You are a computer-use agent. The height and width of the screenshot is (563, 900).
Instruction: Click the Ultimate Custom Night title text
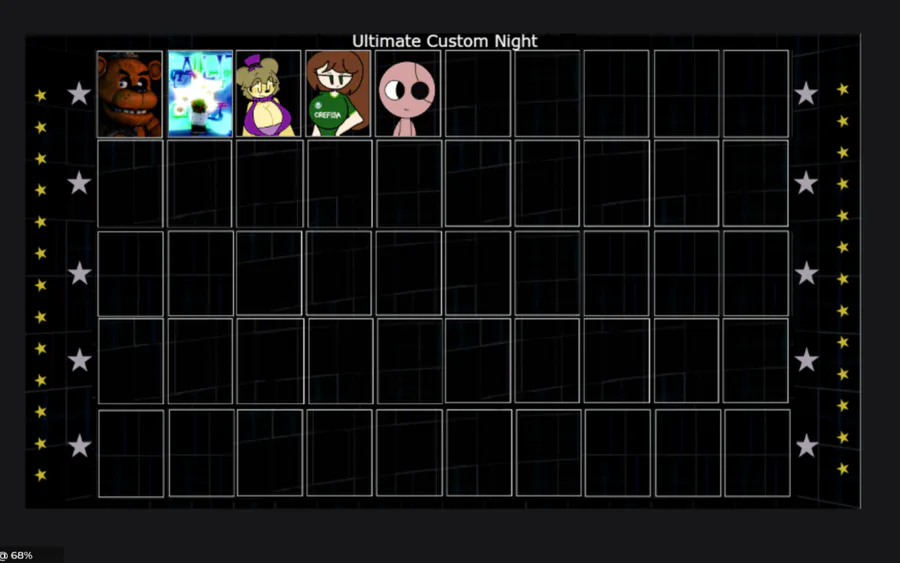(444, 41)
